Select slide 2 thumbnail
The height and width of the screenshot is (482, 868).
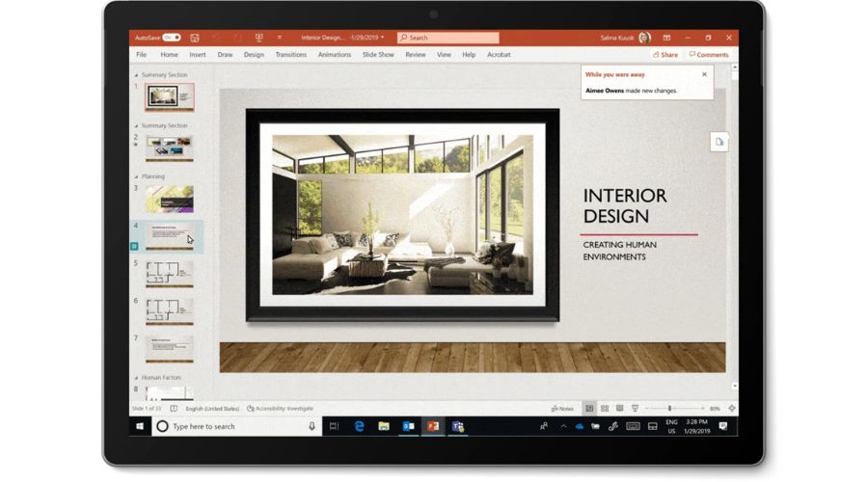(170, 147)
